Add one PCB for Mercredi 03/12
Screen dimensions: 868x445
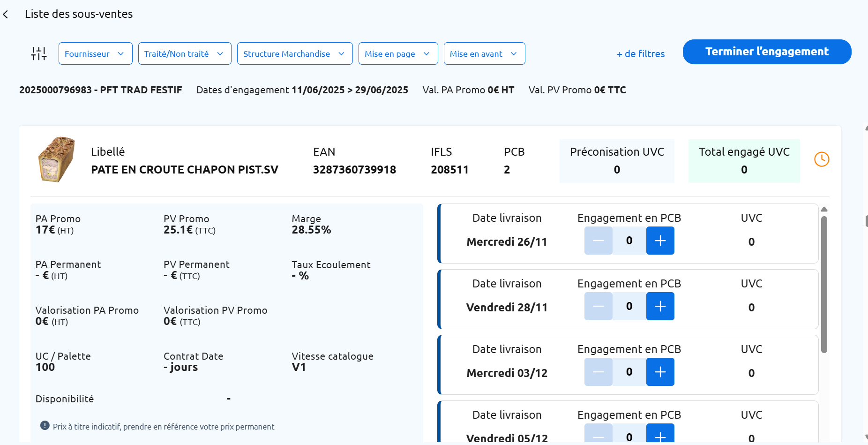[x=660, y=372]
